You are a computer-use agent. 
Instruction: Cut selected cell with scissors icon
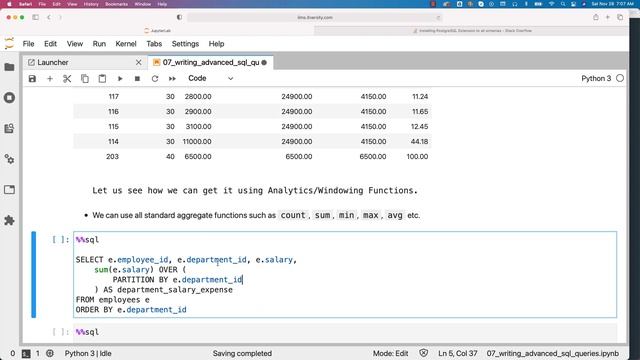[67, 78]
